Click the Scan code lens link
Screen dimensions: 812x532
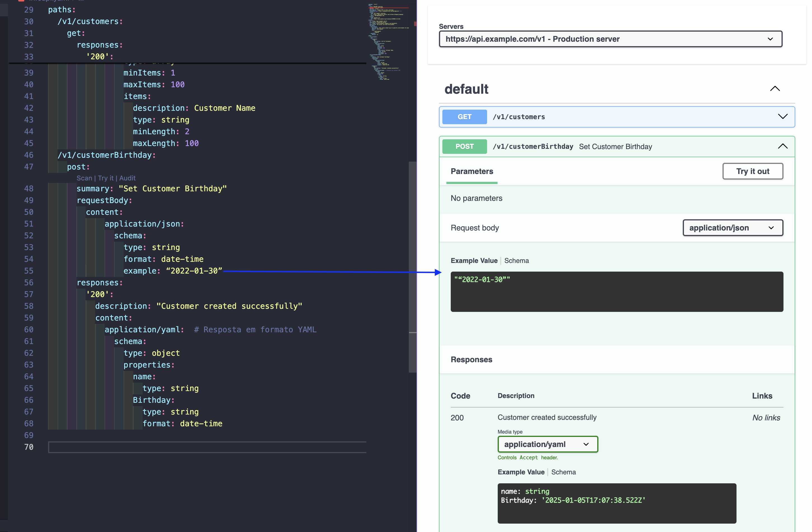pyautogui.click(x=84, y=178)
